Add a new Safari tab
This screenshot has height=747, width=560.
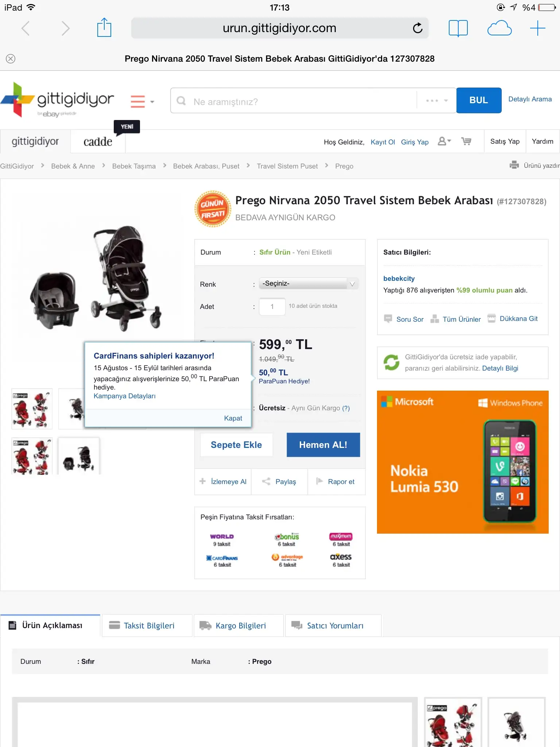point(537,28)
